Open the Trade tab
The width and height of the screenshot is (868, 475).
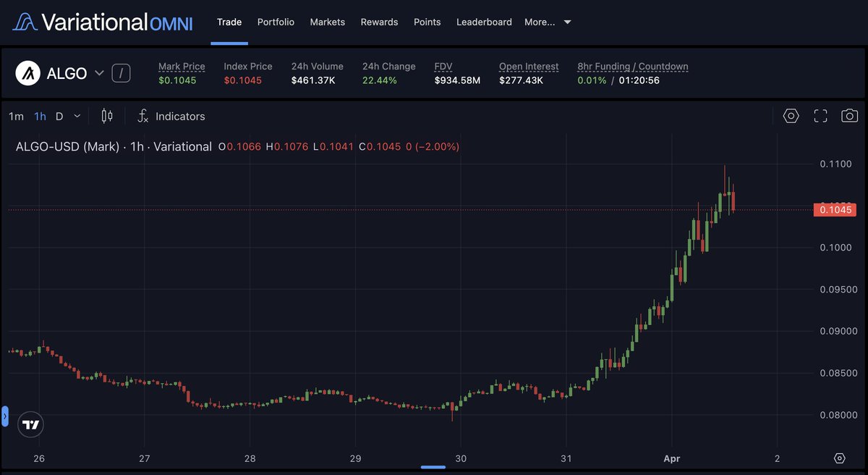tap(229, 22)
